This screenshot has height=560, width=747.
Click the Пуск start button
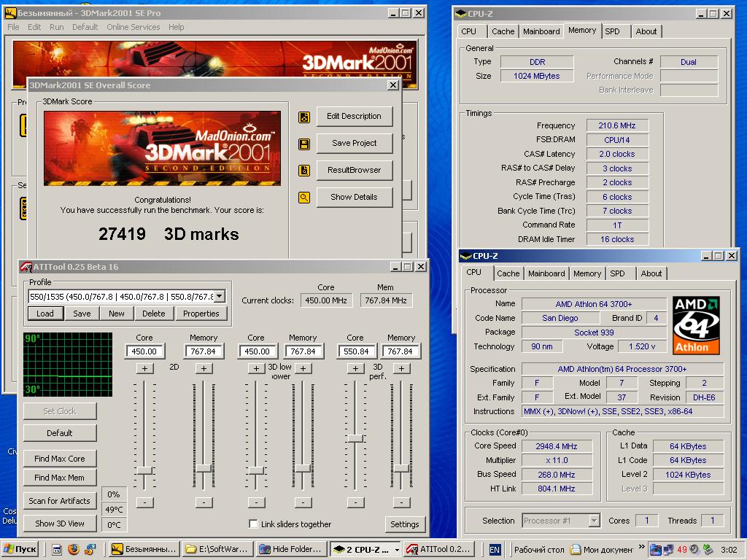(20, 549)
